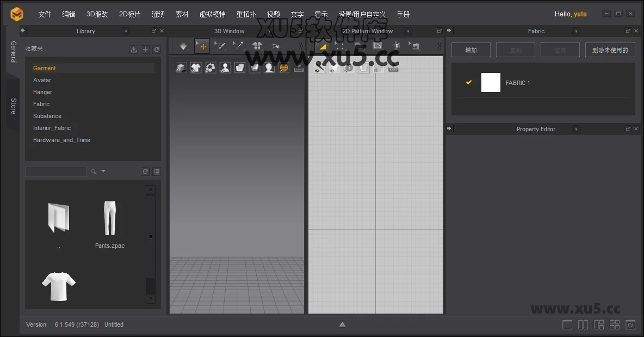Open the Library panel dropdown arrow

click(x=125, y=31)
